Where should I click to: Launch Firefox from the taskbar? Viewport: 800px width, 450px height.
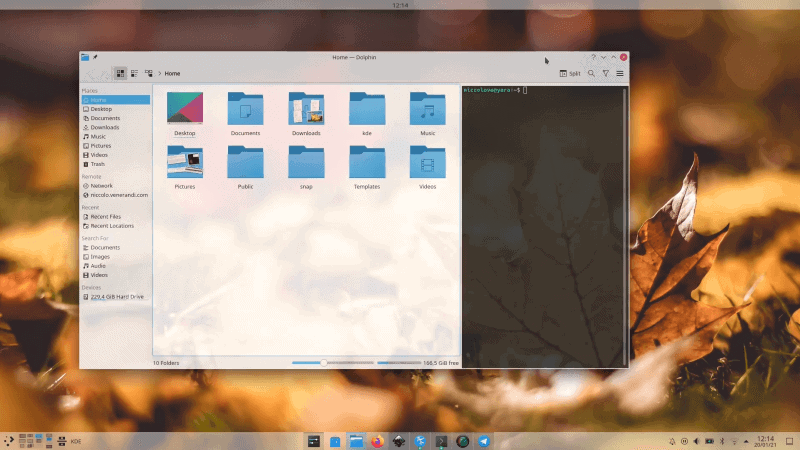[377, 441]
